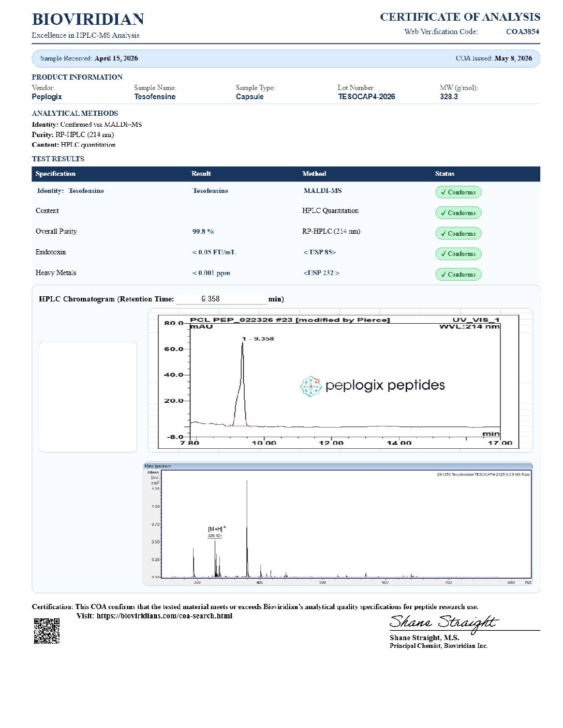The width and height of the screenshot is (563, 728).
Task: Click the Conforms badge for Heavy Metals
Action: (458, 275)
